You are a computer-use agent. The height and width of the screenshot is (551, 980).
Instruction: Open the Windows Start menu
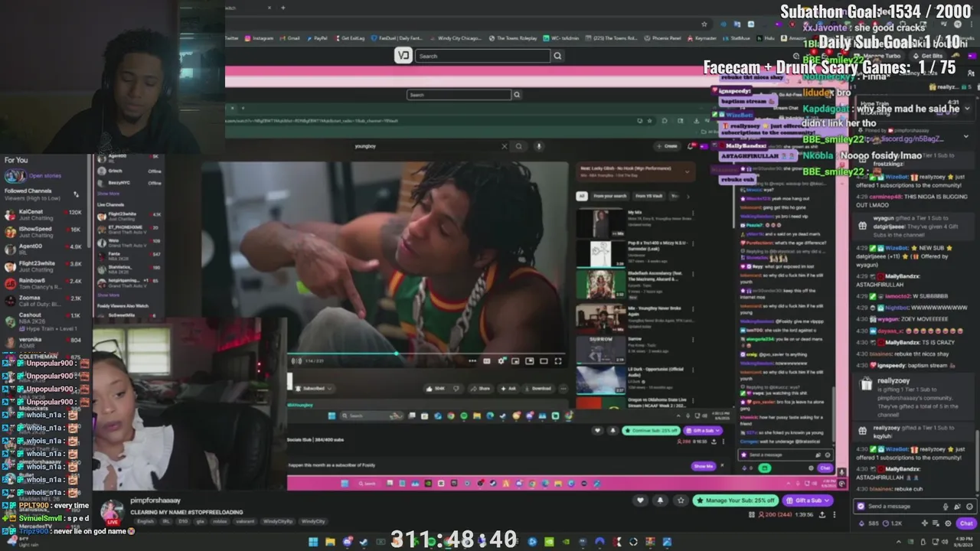313,542
